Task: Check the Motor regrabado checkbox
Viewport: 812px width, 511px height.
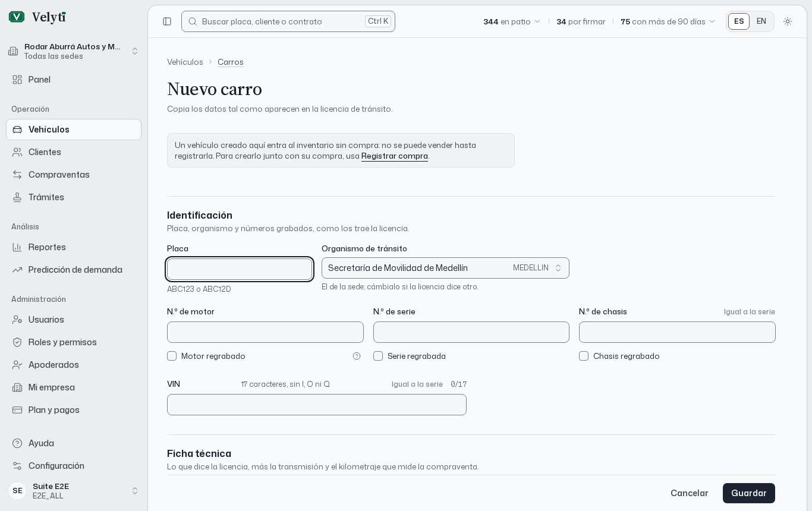Action: point(172,356)
